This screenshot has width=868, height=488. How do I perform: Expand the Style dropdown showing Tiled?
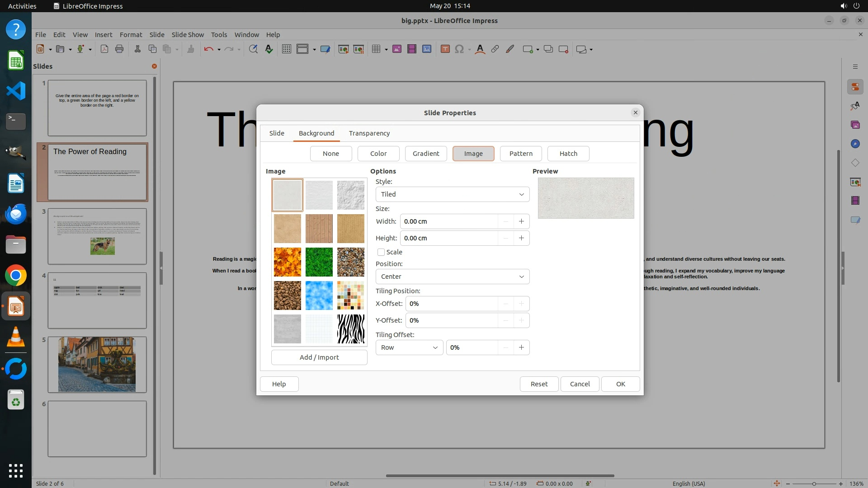(x=452, y=194)
